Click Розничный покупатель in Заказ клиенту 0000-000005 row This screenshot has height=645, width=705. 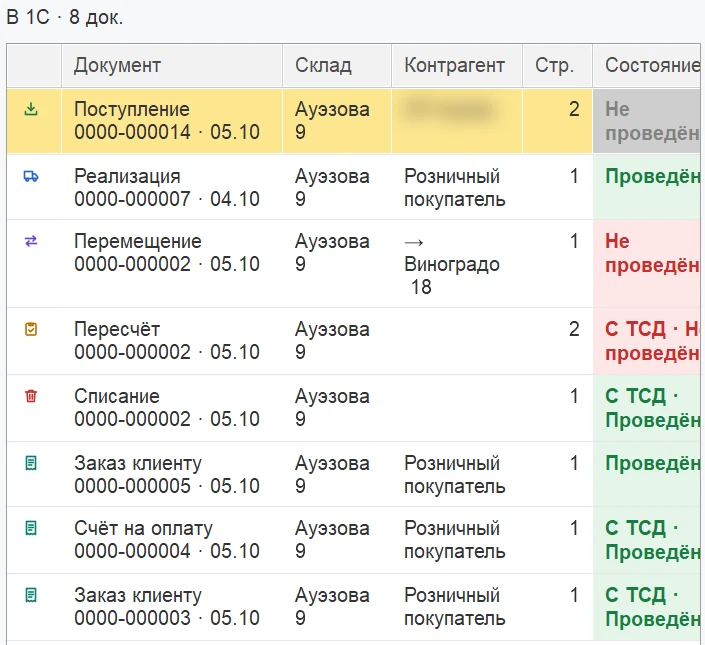(x=455, y=474)
